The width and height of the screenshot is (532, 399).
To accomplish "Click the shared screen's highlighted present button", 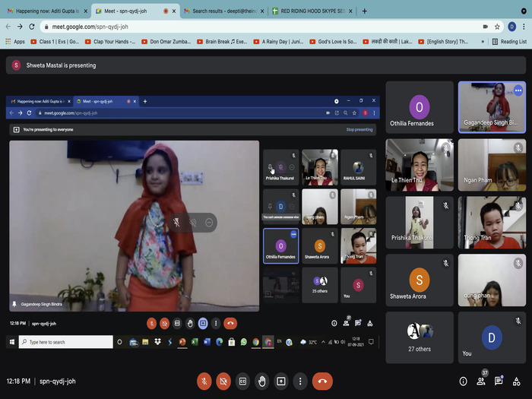I will pos(203,323).
